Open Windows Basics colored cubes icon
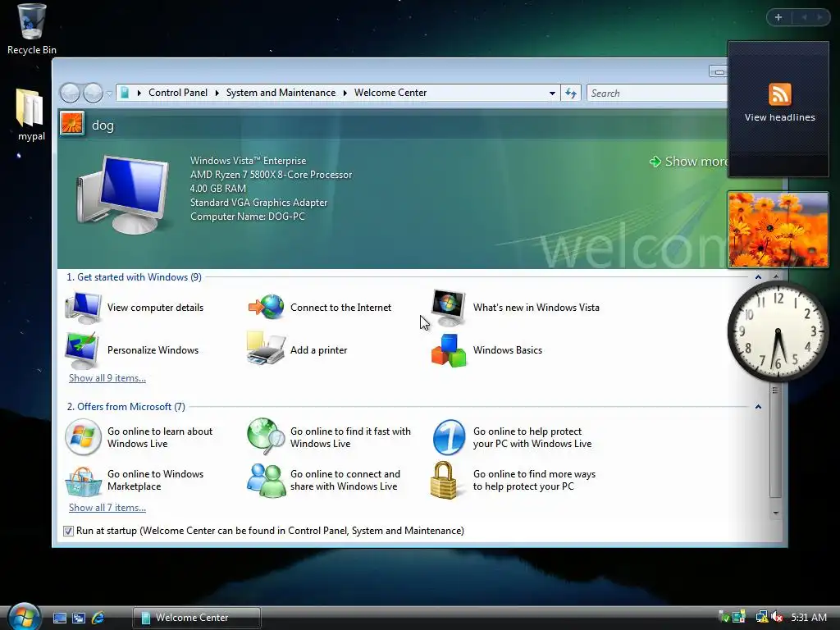840x630 pixels. pyautogui.click(x=449, y=350)
